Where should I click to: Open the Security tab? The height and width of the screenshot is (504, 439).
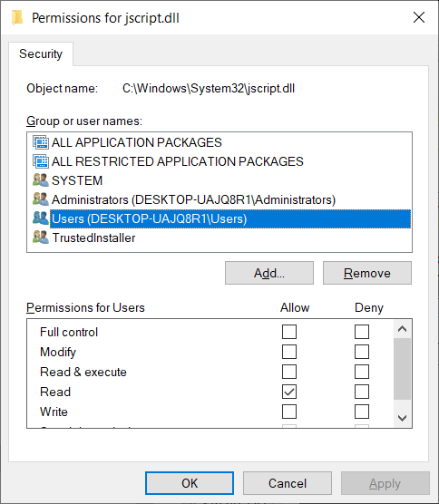pos(41,53)
